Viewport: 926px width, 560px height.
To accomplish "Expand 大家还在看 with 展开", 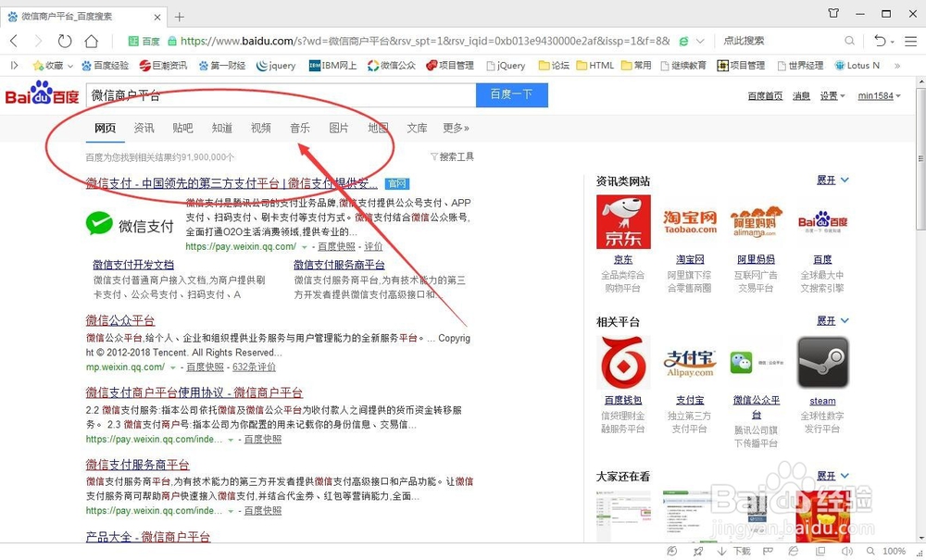I will tap(832, 476).
